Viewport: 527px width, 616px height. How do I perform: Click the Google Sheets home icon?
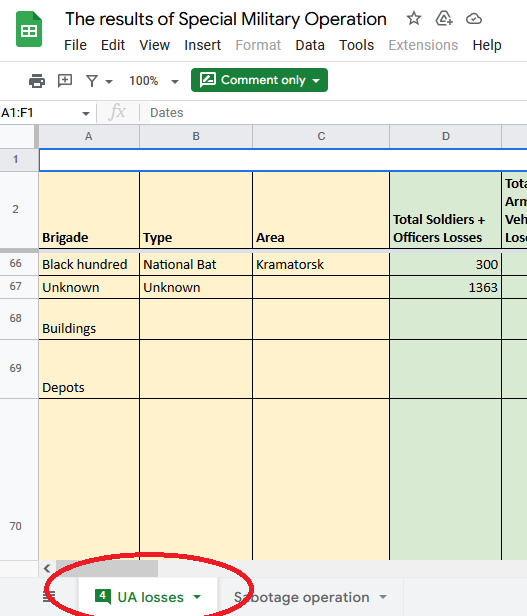(x=29, y=29)
